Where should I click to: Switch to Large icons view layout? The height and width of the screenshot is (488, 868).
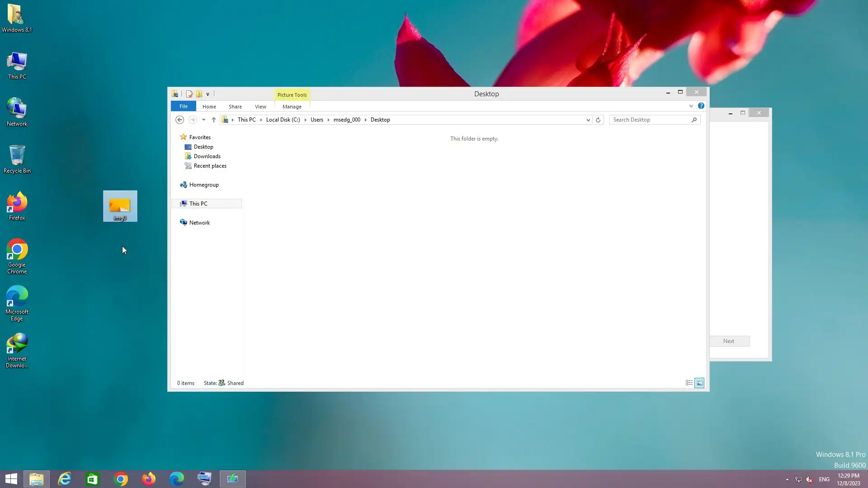(699, 383)
